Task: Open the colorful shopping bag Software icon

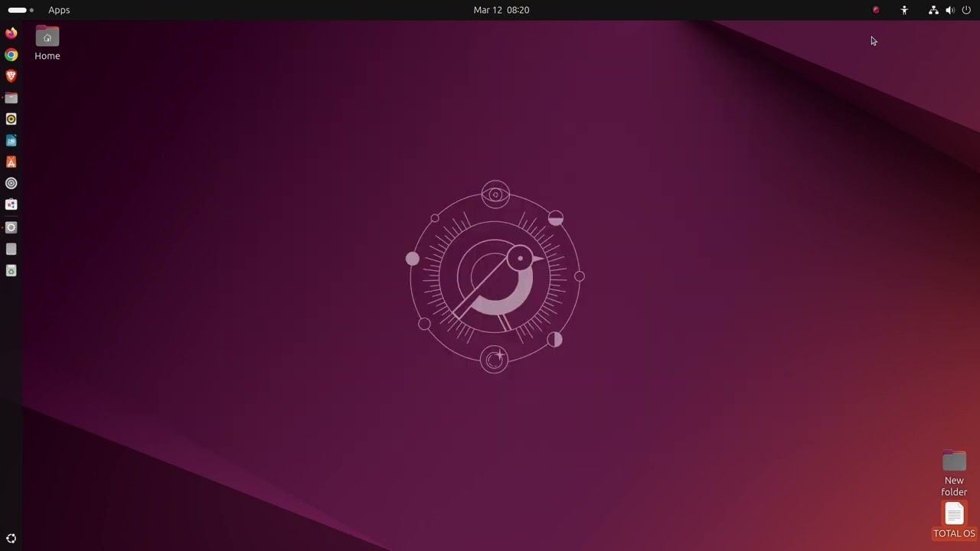Action: 11,205
